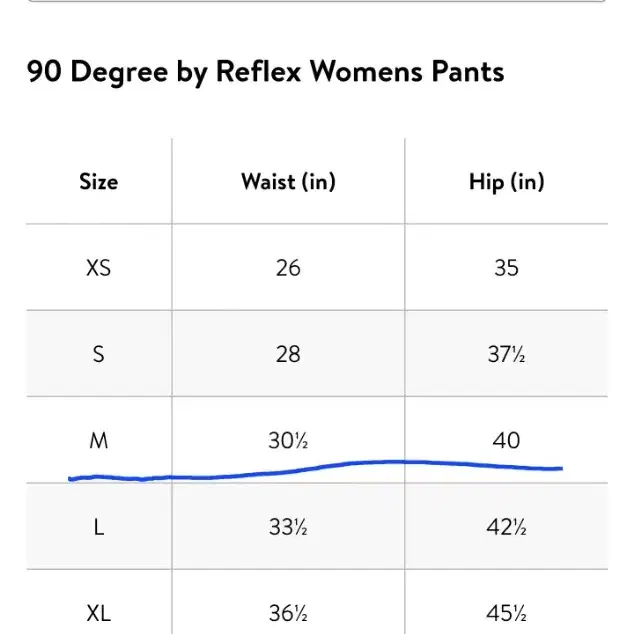Tap the S size cell
The height and width of the screenshot is (634, 634).
tap(99, 354)
